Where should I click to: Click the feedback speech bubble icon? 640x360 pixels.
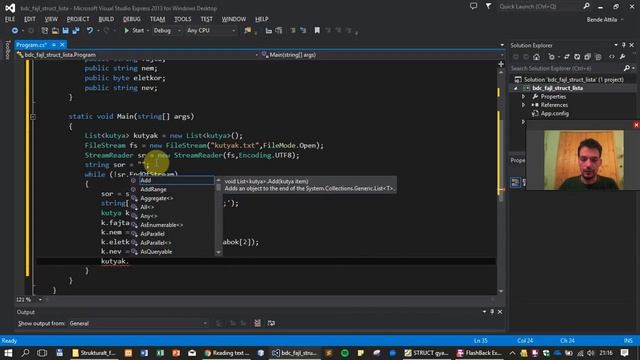coord(473,6)
